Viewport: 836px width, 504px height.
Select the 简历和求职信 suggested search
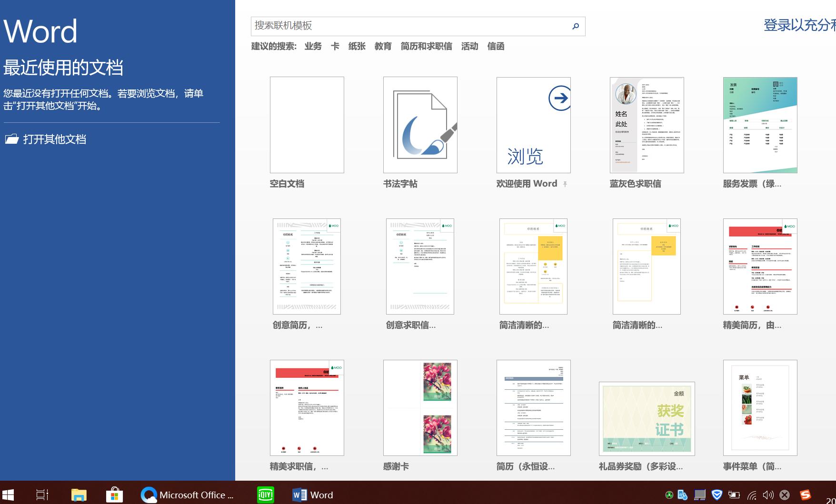(x=426, y=46)
